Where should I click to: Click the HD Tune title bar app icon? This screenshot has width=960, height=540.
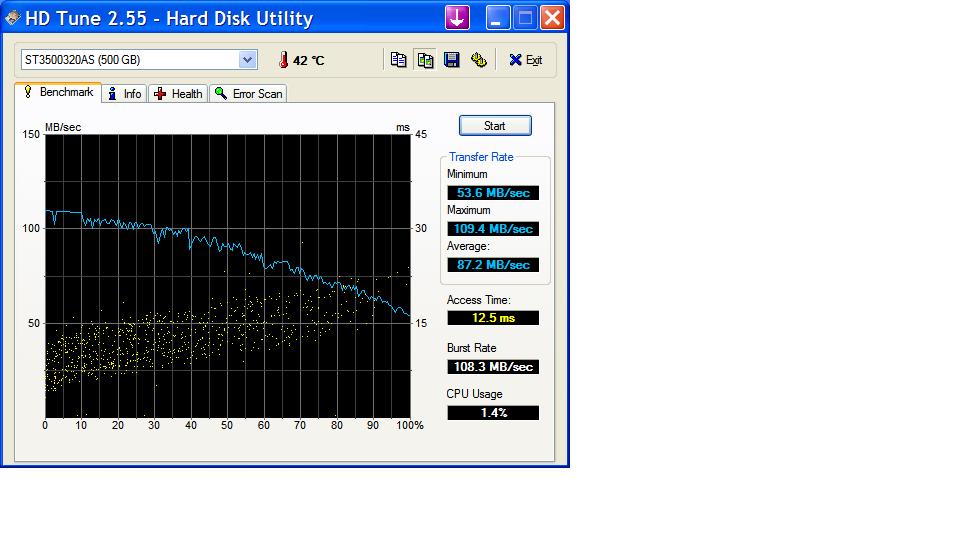[x=12, y=18]
